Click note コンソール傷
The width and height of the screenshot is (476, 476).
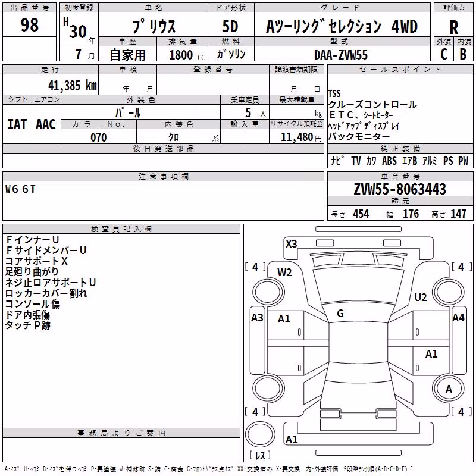point(33,303)
